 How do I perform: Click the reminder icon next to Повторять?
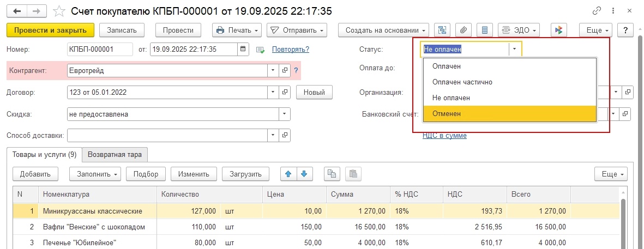click(260, 50)
